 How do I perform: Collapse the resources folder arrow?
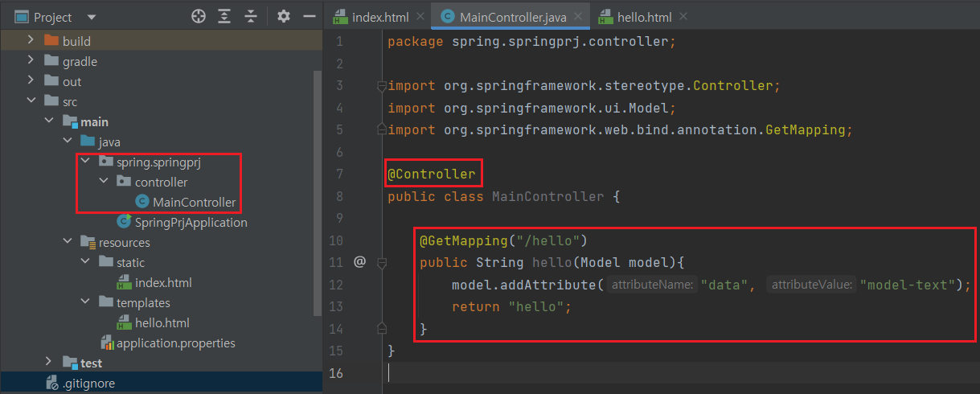[x=68, y=242]
